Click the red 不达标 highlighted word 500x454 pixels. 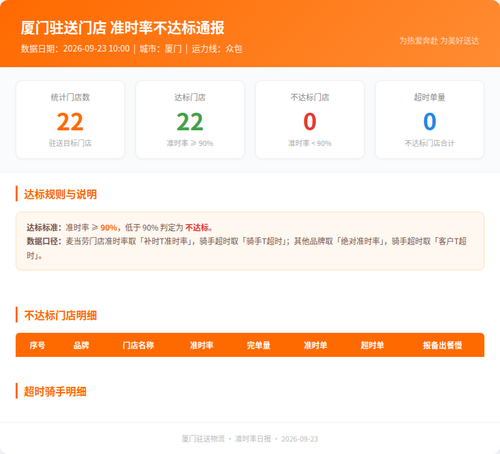[x=197, y=228]
